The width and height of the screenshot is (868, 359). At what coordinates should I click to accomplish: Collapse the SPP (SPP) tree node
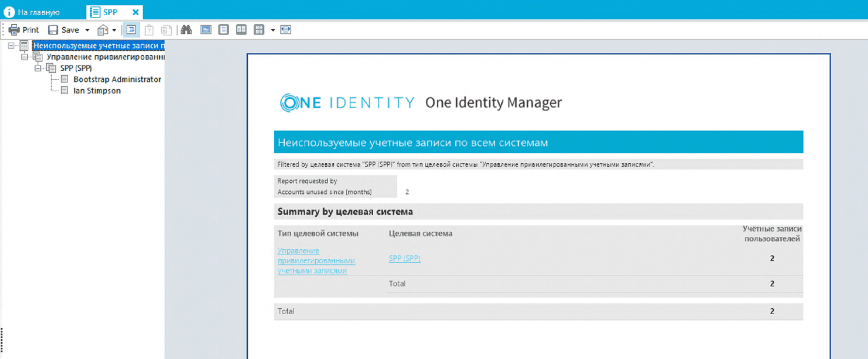click(x=38, y=68)
